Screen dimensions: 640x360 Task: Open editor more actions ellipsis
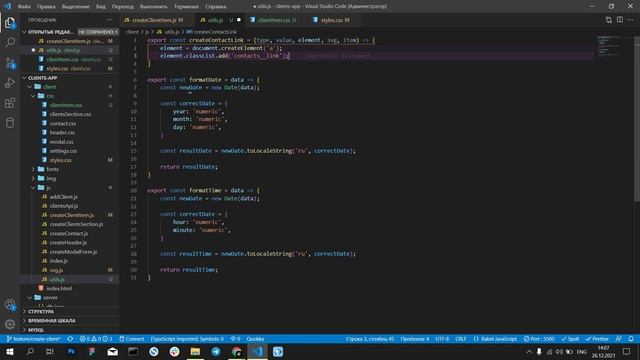(x=631, y=20)
